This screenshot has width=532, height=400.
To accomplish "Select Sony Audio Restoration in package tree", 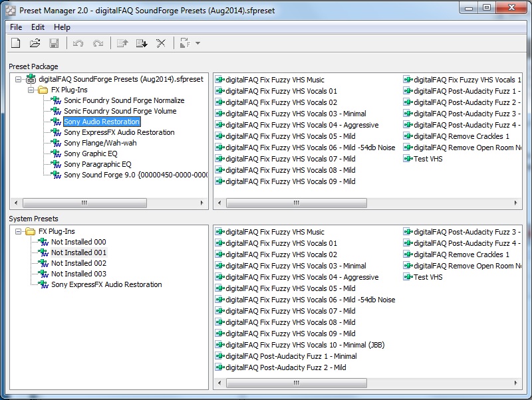I will 102,122.
